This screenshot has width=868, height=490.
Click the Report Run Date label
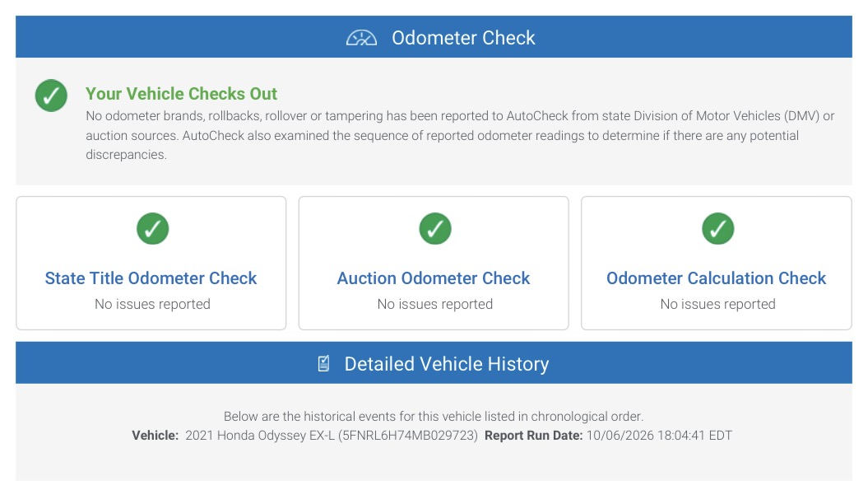(534, 435)
